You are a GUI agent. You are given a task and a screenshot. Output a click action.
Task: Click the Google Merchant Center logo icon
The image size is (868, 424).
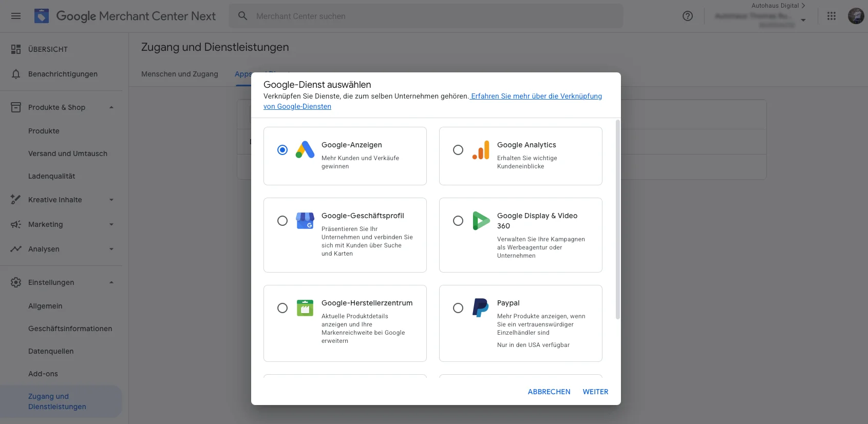pos(42,16)
